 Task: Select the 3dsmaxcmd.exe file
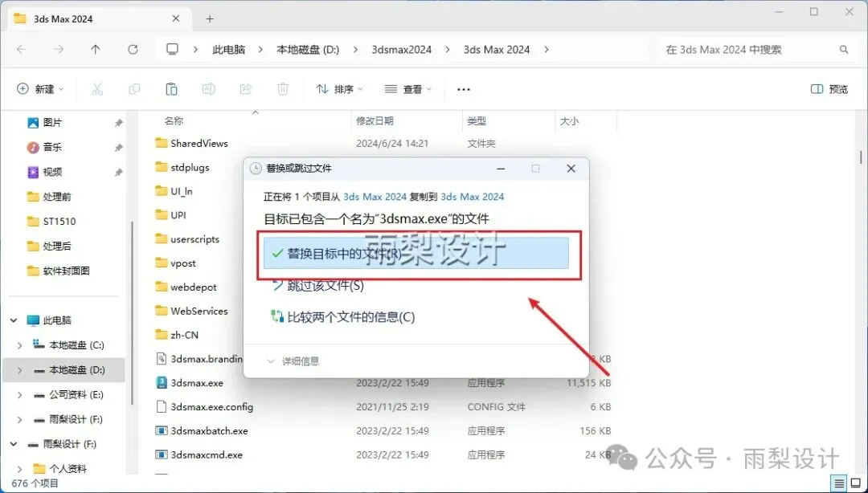point(206,454)
